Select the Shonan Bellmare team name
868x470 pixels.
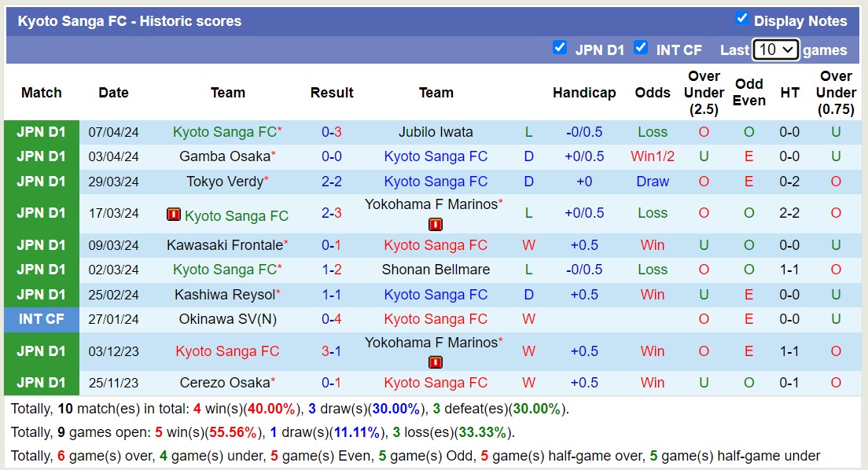click(x=436, y=270)
